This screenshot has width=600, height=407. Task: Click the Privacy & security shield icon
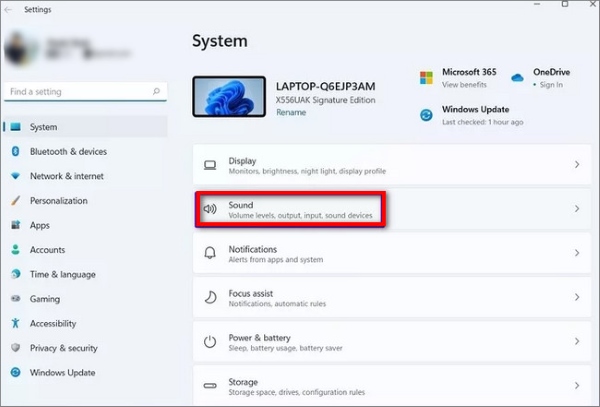click(x=15, y=347)
